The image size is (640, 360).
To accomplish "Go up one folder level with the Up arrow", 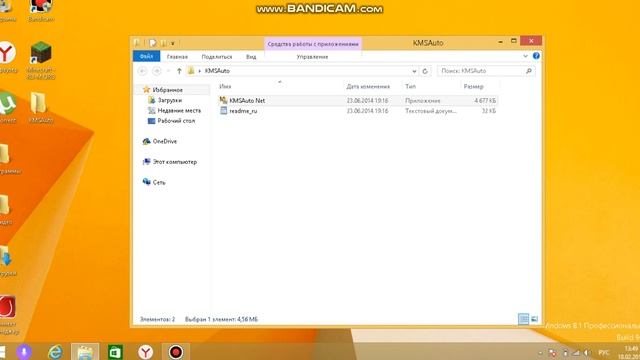I will [x=179, y=71].
